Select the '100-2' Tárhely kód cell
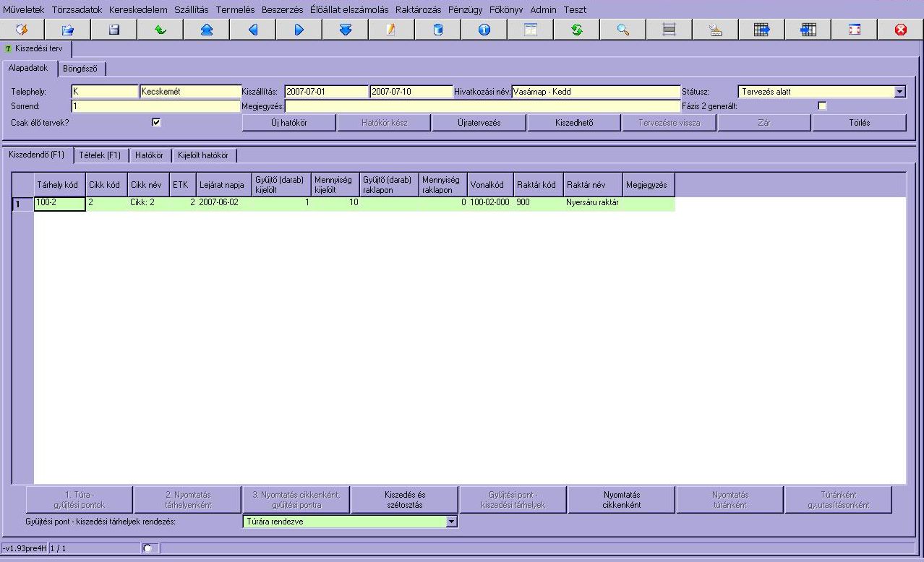Viewport: 924px width, 562px height. point(60,204)
